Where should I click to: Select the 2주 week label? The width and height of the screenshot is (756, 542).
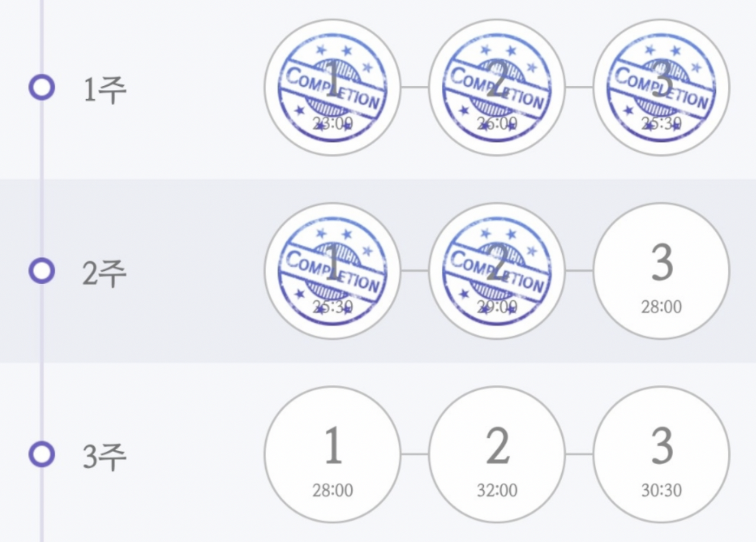point(105,274)
